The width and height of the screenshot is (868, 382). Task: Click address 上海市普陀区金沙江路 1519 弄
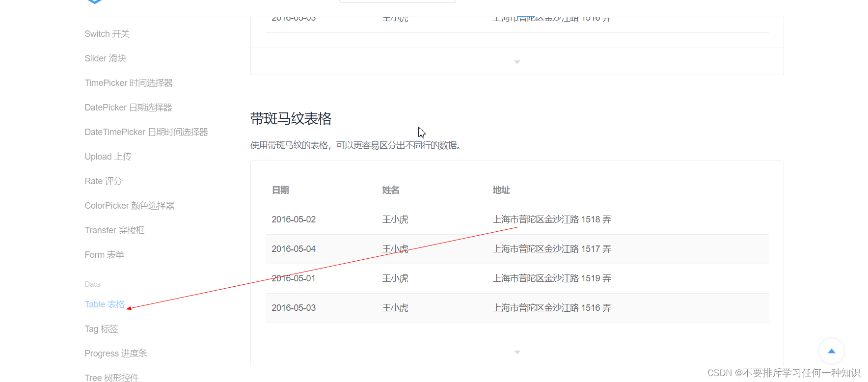click(x=552, y=278)
